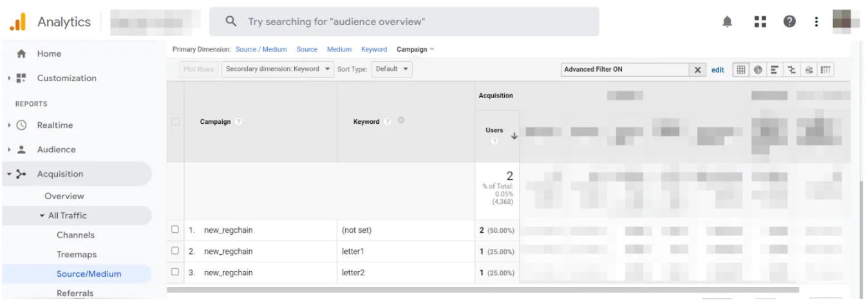The width and height of the screenshot is (868, 307).
Task: Switch to Comparison view
Action: (x=791, y=70)
